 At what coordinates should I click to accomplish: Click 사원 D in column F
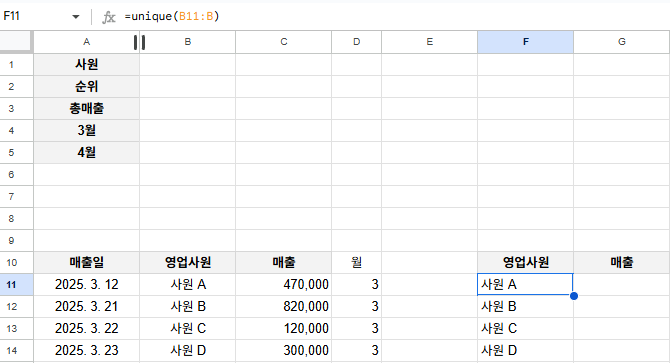tap(526, 351)
